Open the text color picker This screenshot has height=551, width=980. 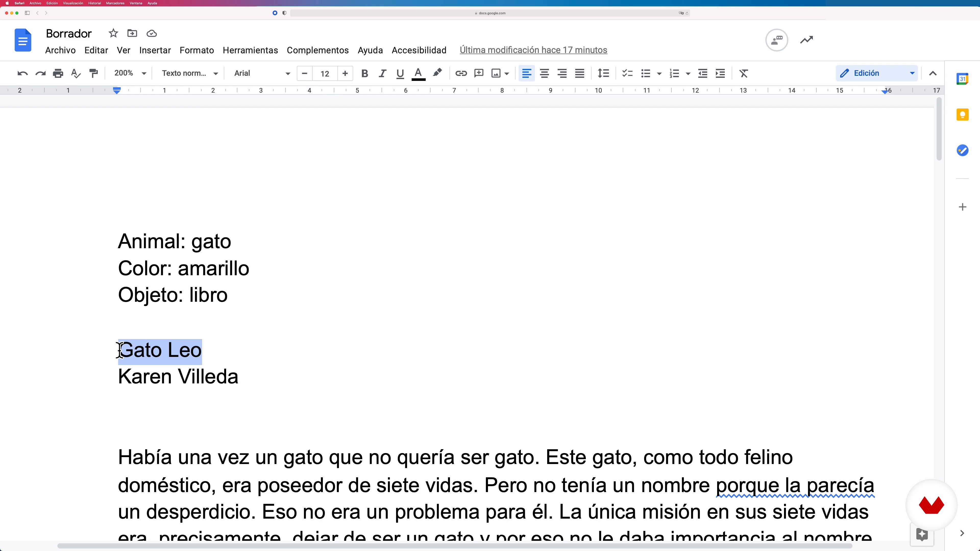click(x=419, y=73)
